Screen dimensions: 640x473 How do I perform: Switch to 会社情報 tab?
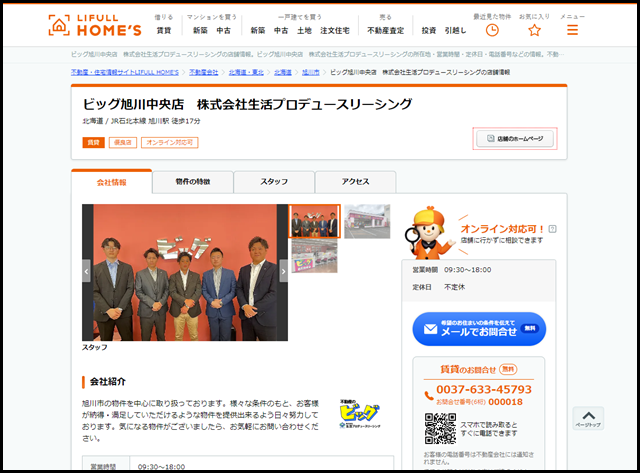111,182
